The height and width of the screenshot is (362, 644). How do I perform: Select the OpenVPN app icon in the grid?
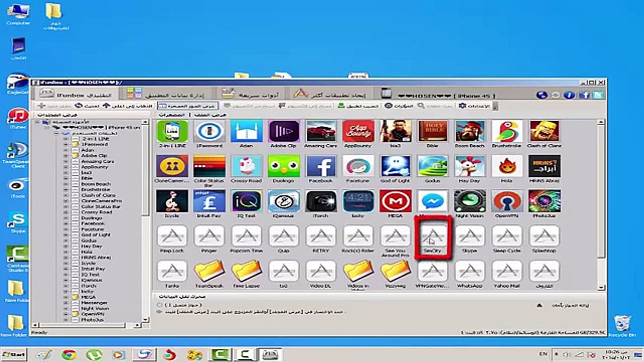pyautogui.click(x=507, y=201)
